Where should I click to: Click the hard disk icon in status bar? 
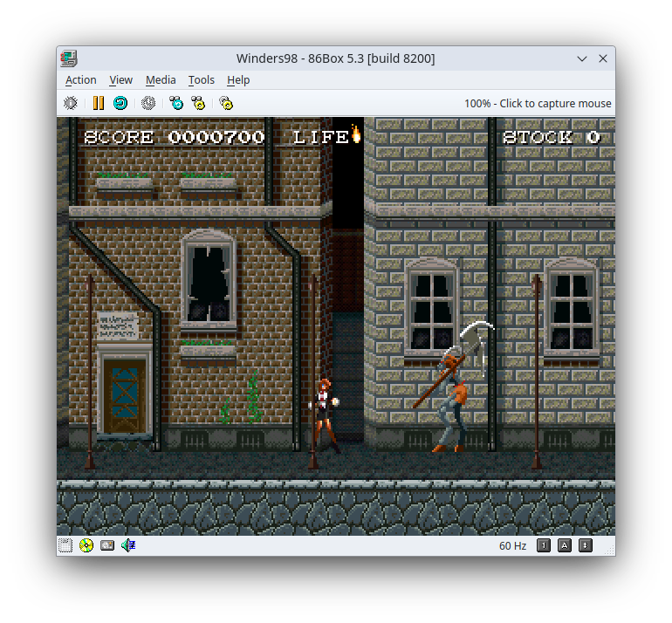tap(107, 545)
